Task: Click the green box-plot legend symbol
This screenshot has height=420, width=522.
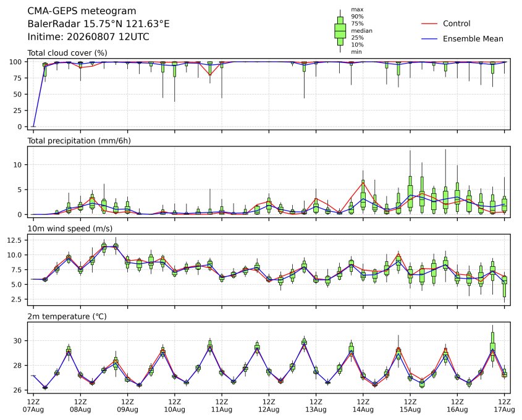Action: pos(340,31)
